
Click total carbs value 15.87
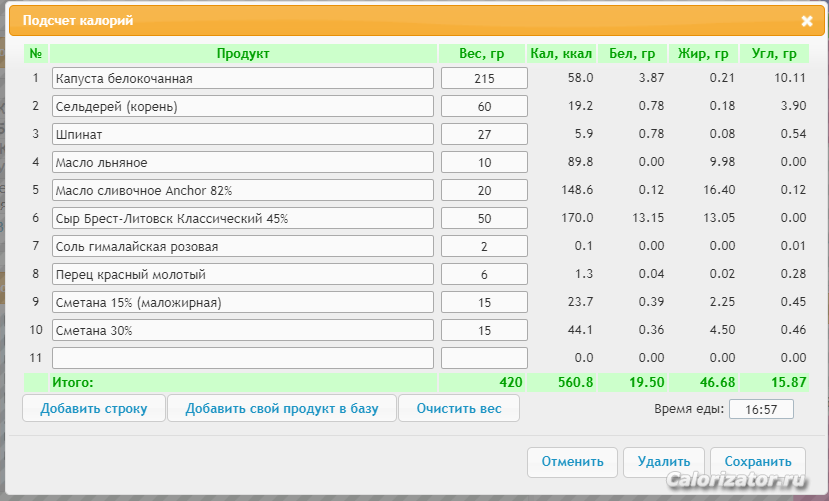click(788, 382)
